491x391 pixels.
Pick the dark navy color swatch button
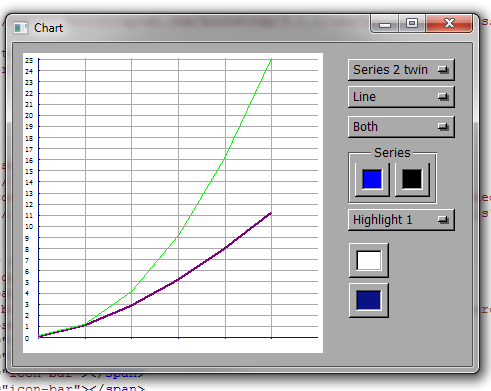(x=369, y=300)
